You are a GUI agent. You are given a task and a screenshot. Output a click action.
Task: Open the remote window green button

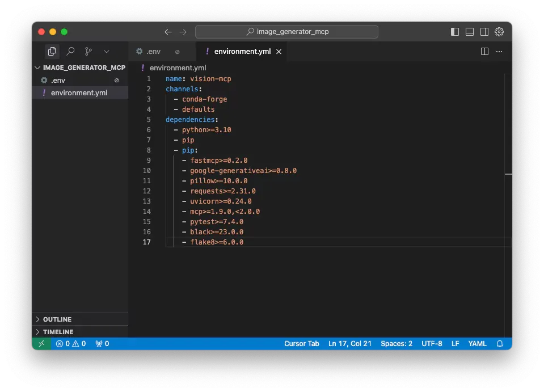click(x=41, y=343)
